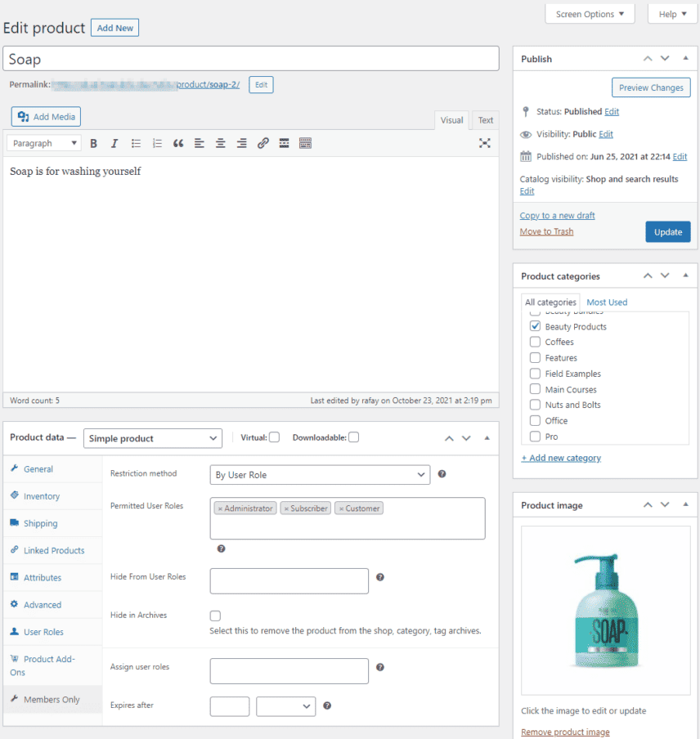Switch to the Text editor tab

(x=486, y=119)
